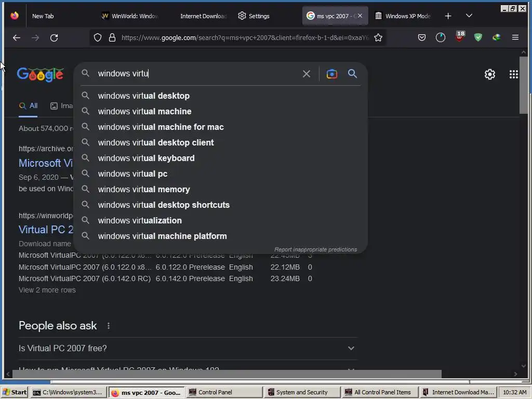Image resolution: width=532 pixels, height=399 pixels.
Task: Clear the search box text
Action: pyautogui.click(x=307, y=74)
